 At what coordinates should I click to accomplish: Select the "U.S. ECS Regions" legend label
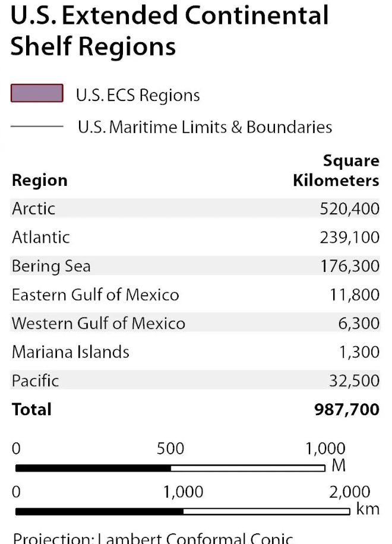[x=138, y=95]
